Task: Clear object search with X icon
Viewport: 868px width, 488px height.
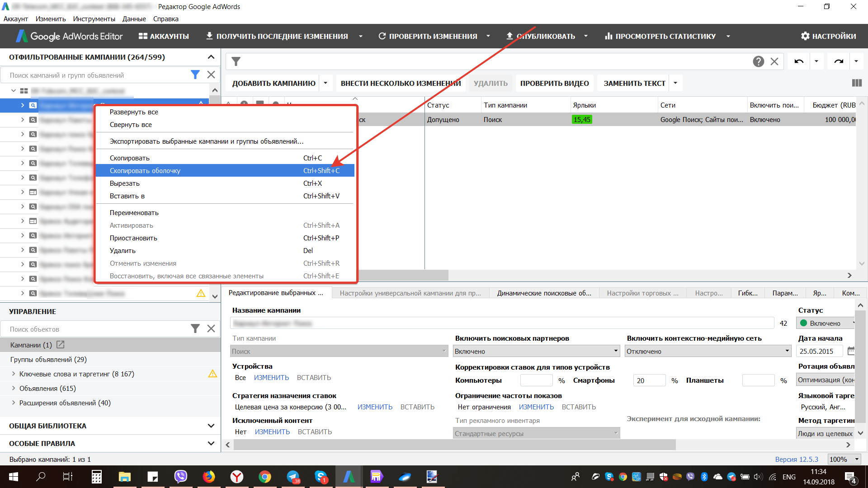Action: tap(211, 329)
